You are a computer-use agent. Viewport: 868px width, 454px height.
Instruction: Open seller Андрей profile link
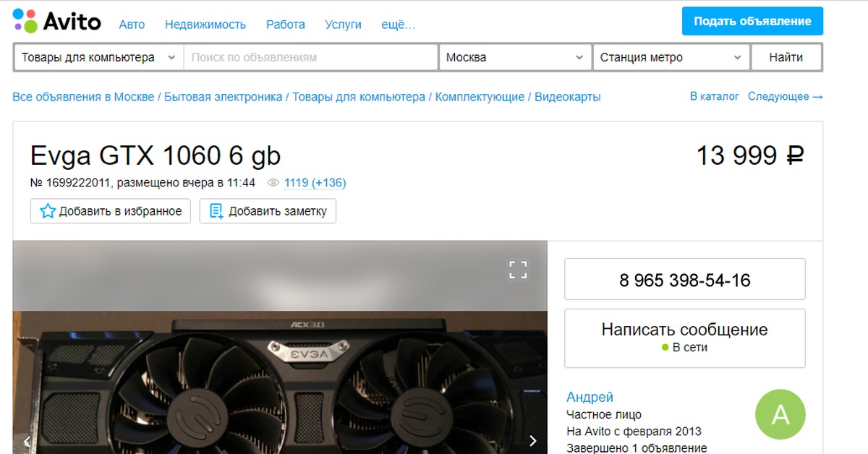click(x=590, y=398)
